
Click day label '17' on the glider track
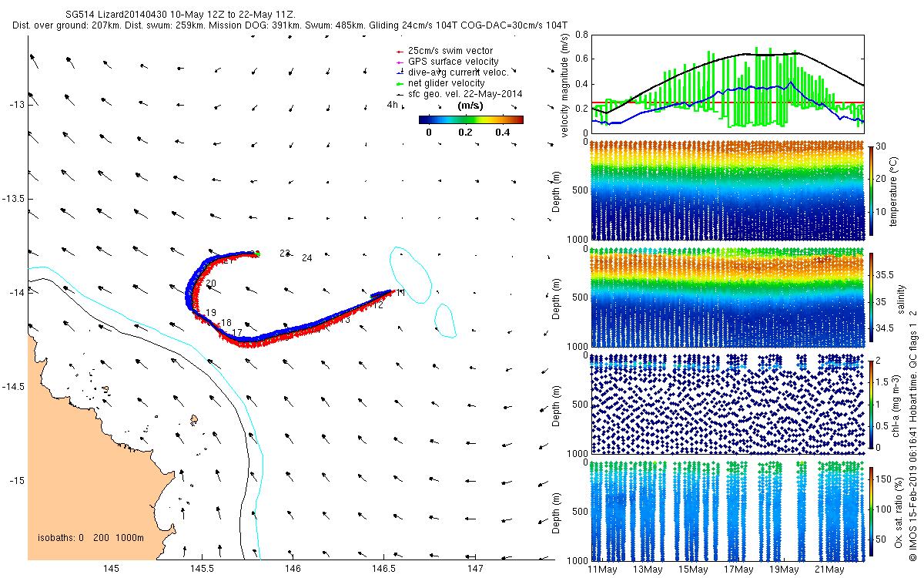237,333
